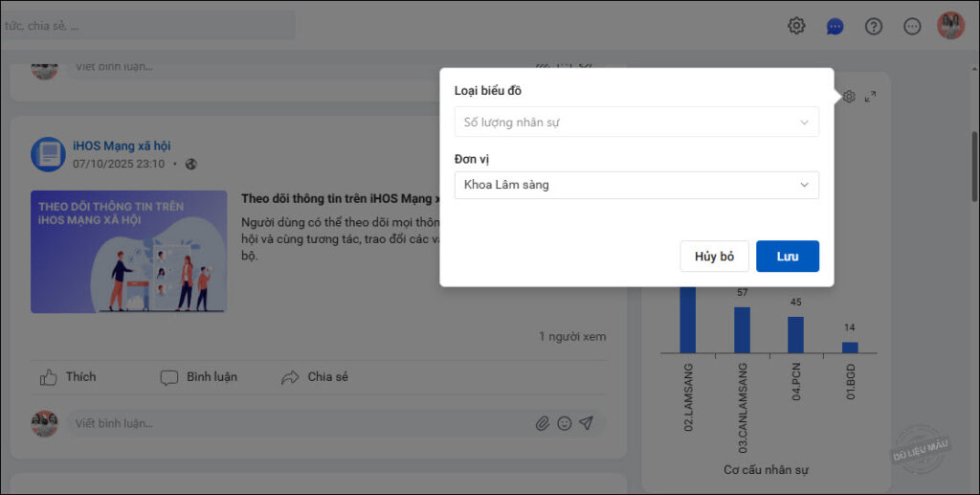Open the Loại biểu đồ dropdown
This screenshot has width=980, height=495.
click(x=636, y=122)
